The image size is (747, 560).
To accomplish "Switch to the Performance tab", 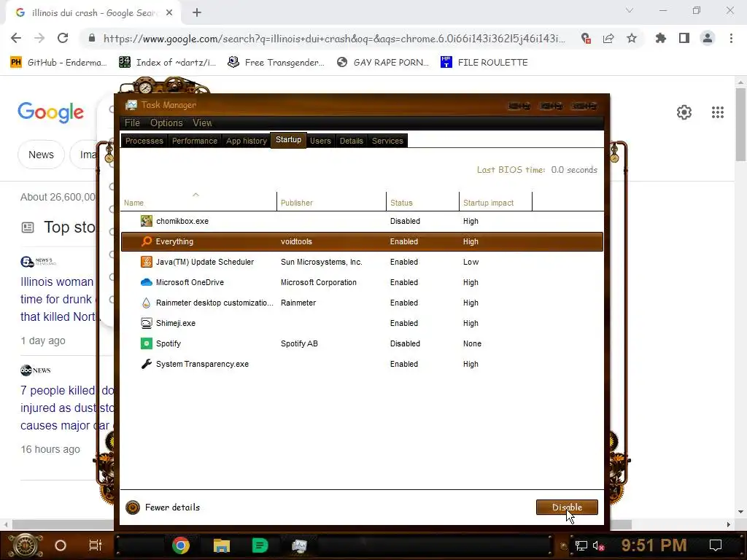I will pos(194,141).
